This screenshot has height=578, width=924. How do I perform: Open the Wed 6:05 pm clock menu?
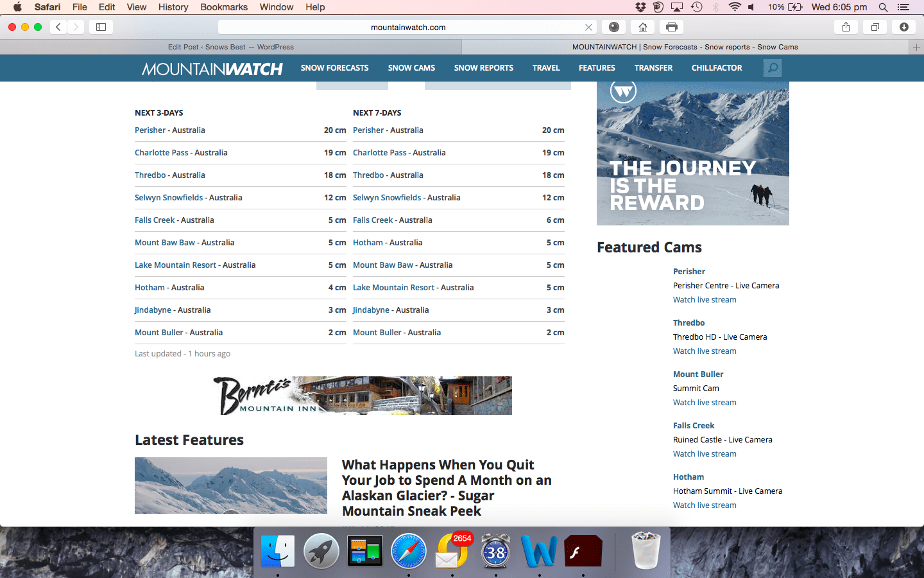839,7
